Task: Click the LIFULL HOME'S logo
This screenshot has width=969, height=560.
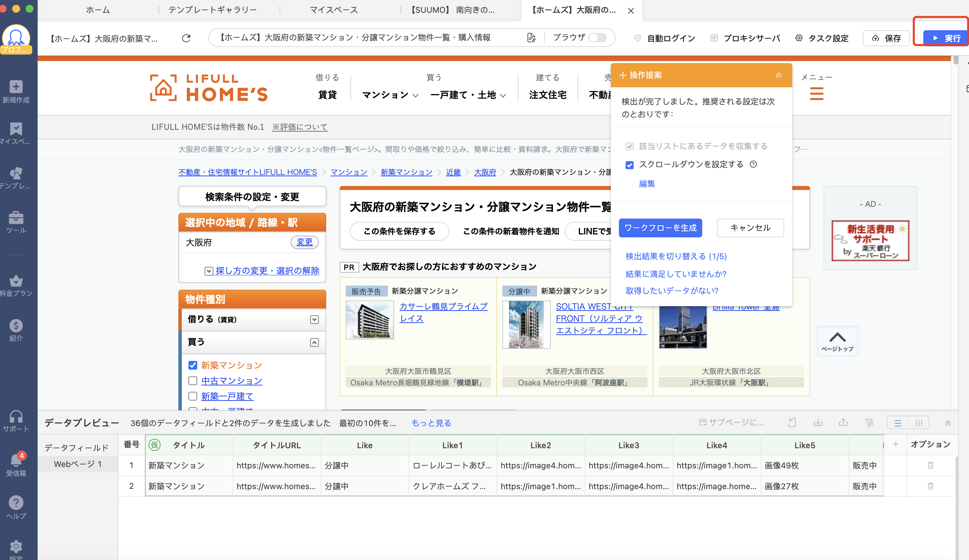Action: pos(209,88)
